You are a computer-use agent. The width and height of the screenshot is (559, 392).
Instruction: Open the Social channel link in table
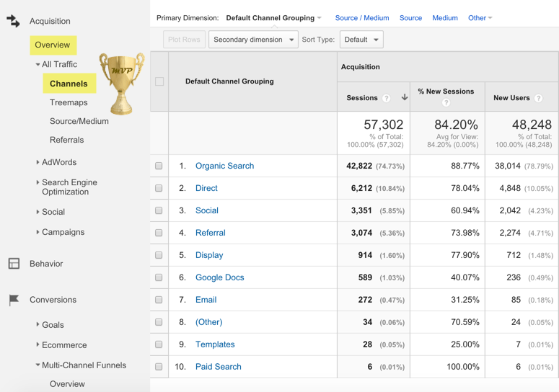pos(207,210)
